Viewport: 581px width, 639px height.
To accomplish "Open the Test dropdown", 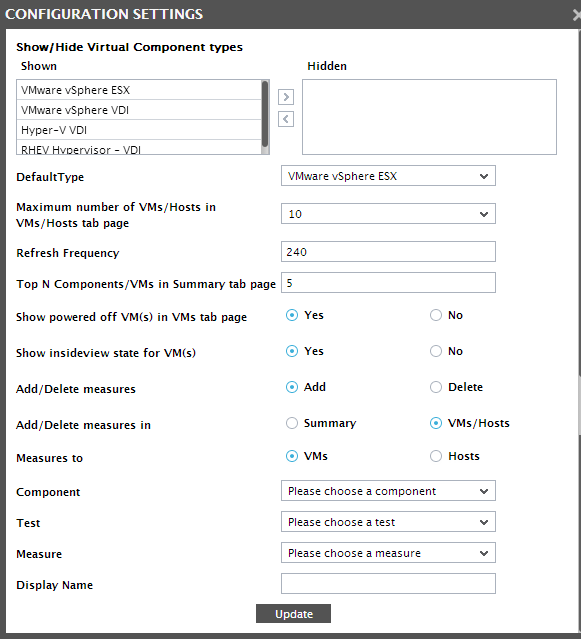I will [x=388, y=522].
